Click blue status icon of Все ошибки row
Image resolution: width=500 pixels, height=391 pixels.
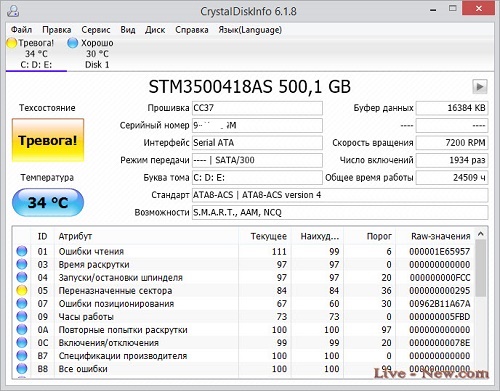coord(22,368)
